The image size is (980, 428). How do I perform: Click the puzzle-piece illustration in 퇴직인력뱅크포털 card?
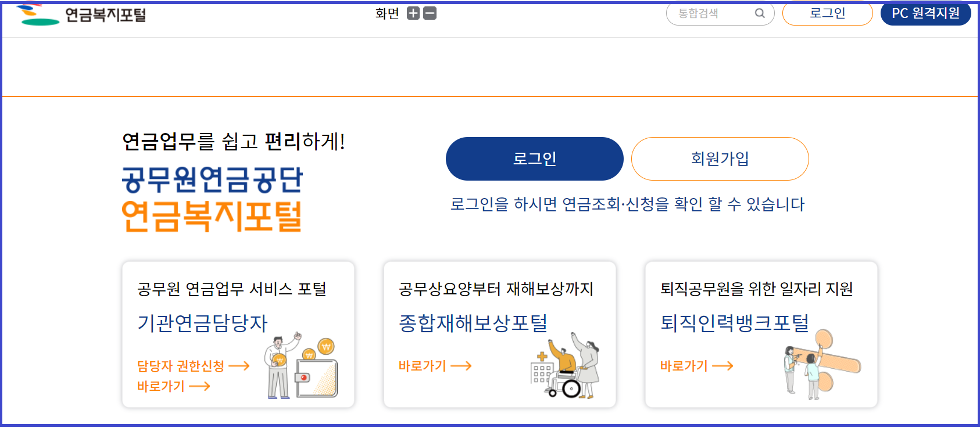[822, 365]
